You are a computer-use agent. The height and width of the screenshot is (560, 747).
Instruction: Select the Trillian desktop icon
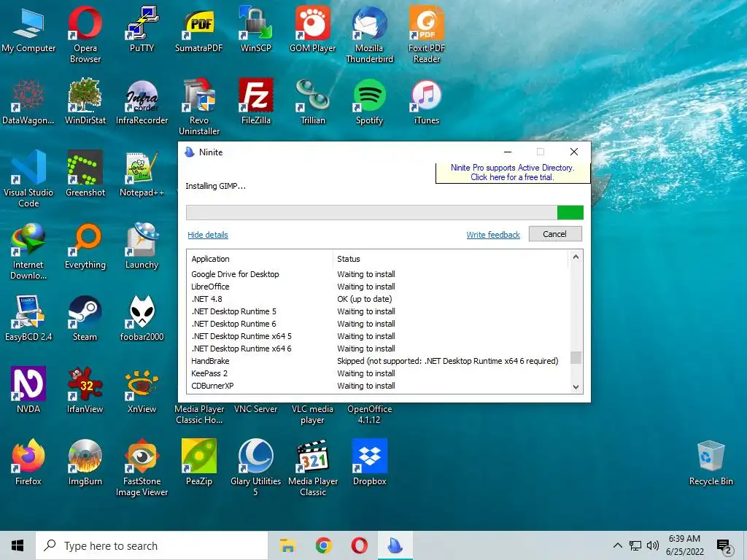pyautogui.click(x=312, y=101)
